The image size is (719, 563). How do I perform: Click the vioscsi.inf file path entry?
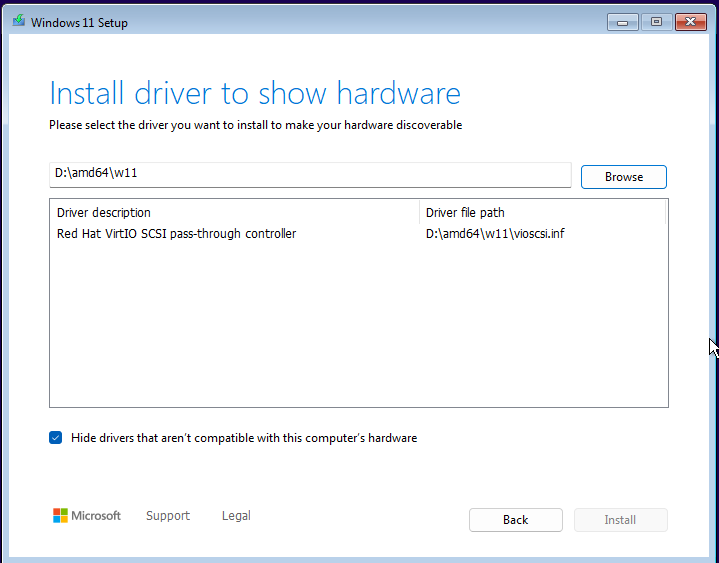(x=497, y=234)
